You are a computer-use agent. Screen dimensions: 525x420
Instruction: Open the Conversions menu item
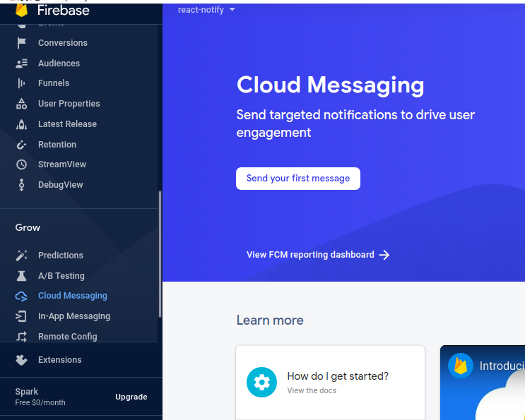pos(63,43)
